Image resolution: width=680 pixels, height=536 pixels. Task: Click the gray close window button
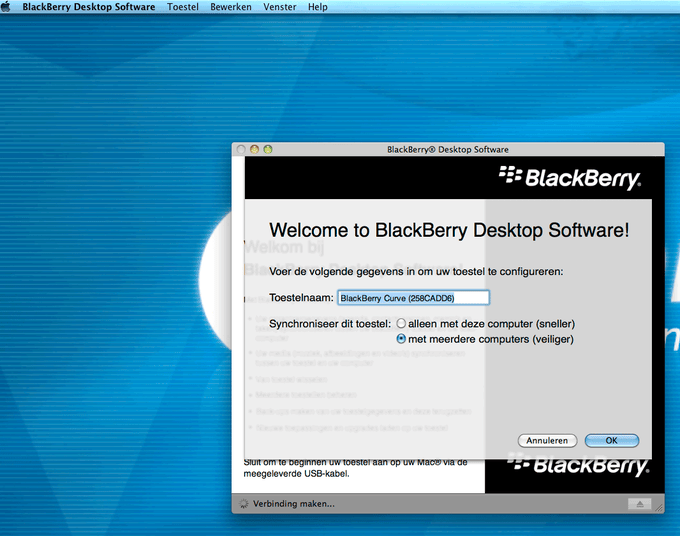point(241,149)
